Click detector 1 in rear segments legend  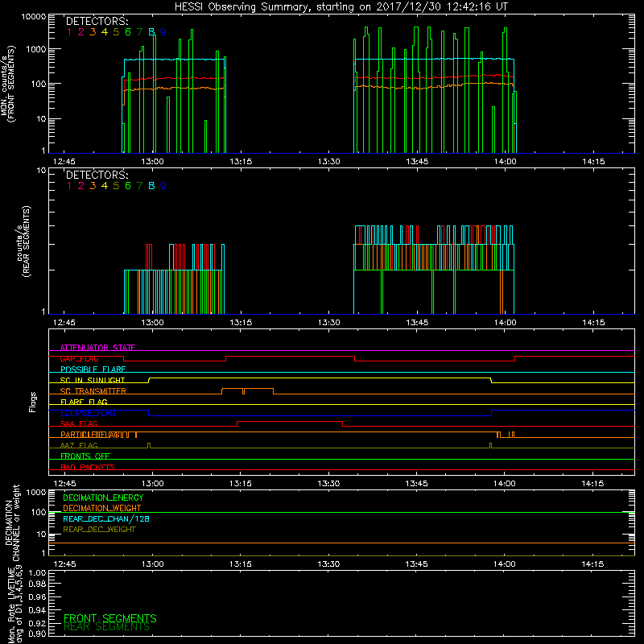pos(69,186)
